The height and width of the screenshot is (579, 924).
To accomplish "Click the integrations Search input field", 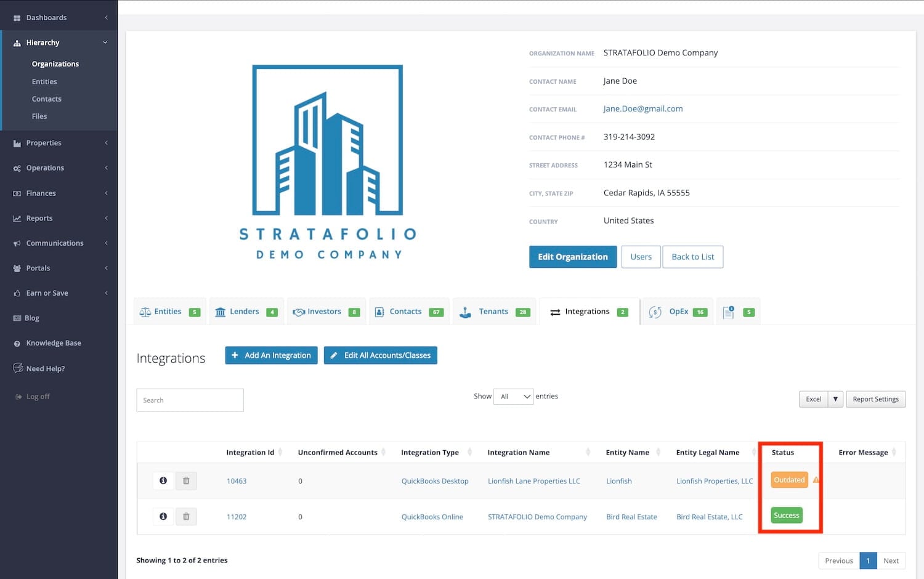I will pos(190,400).
